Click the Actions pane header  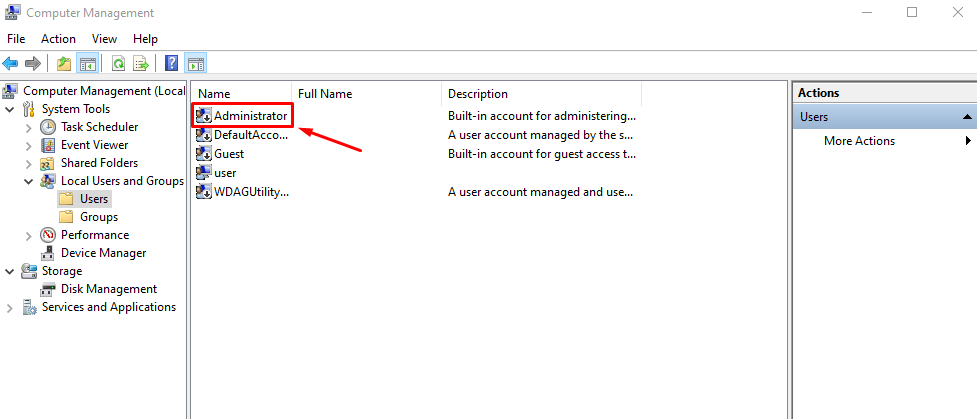885,93
